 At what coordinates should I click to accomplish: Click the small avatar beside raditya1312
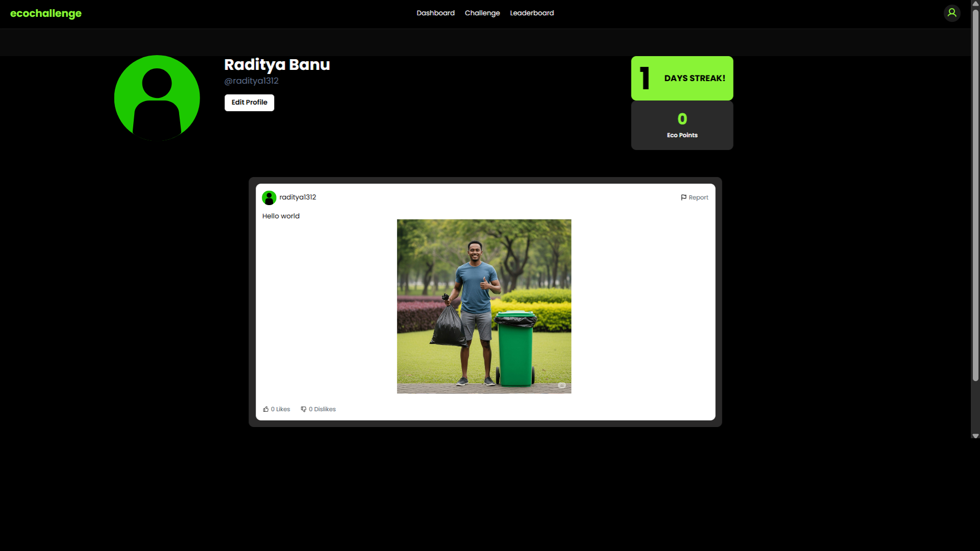(269, 197)
